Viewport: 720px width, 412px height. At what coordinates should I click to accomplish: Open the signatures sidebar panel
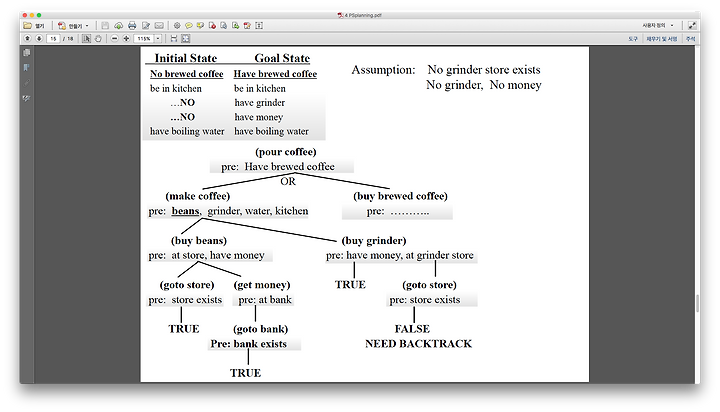27,98
